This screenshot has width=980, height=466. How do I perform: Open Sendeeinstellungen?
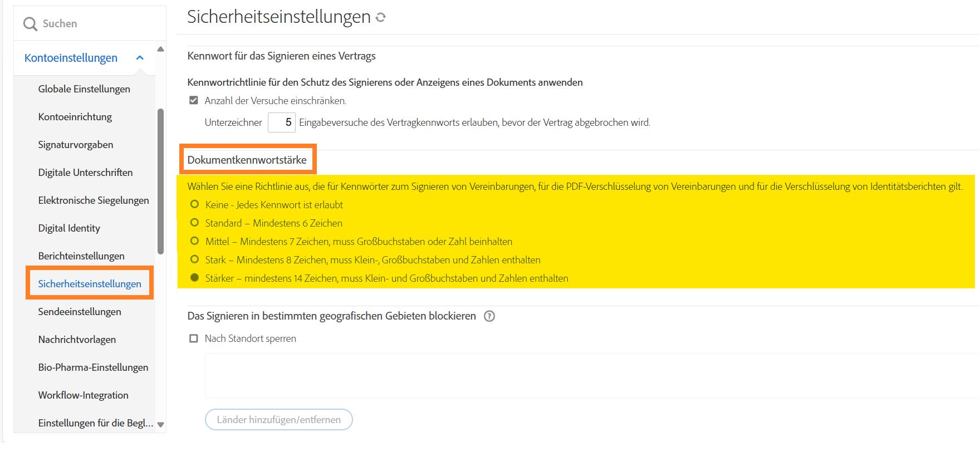[80, 312]
